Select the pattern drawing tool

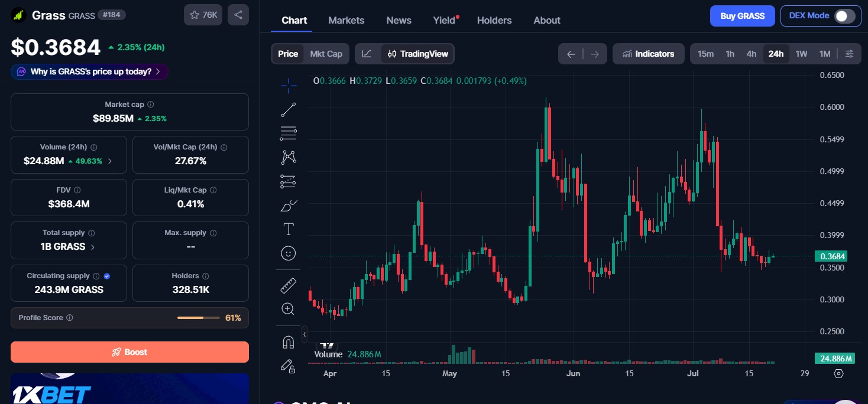(289, 157)
